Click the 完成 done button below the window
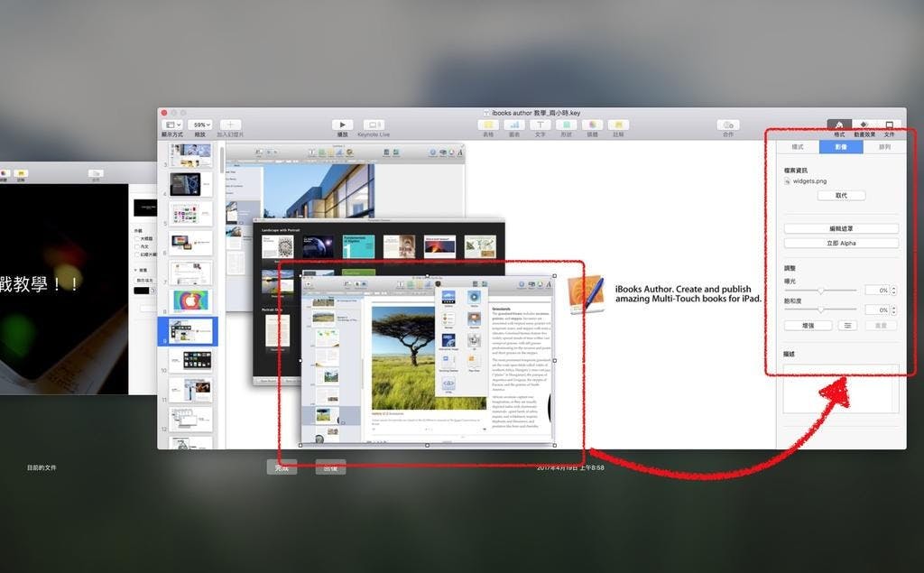Viewport: 924px width, 573px height. tap(282, 467)
